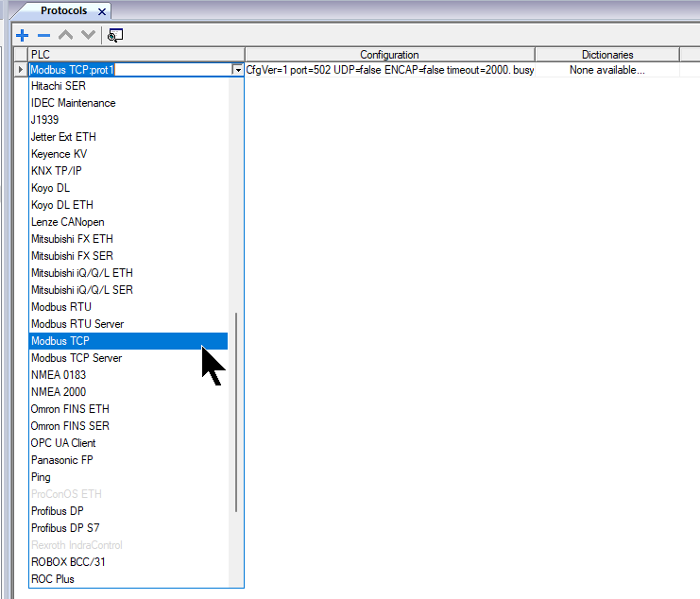Click the Dictionaries column header
The image size is (700, 599).
(607, 55)
